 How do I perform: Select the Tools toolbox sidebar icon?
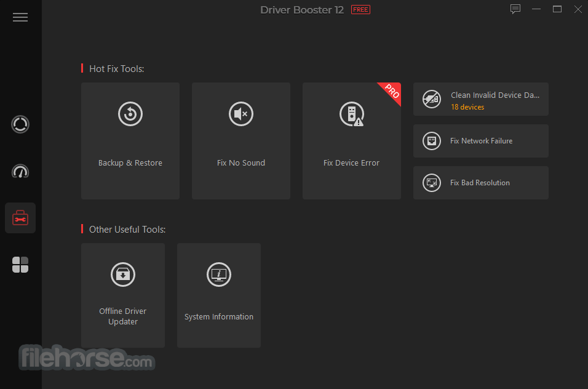[x=20, y=218]
